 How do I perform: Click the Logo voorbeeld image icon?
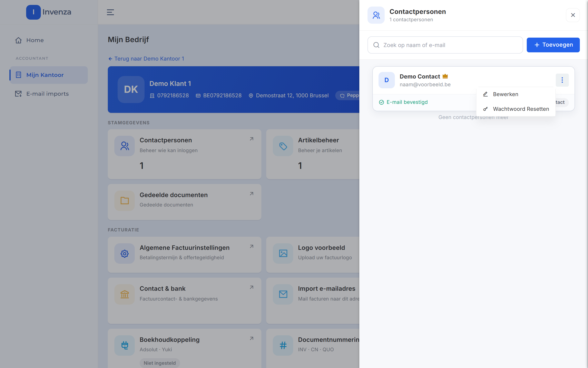pyautogui.click(x=283, y=253)
